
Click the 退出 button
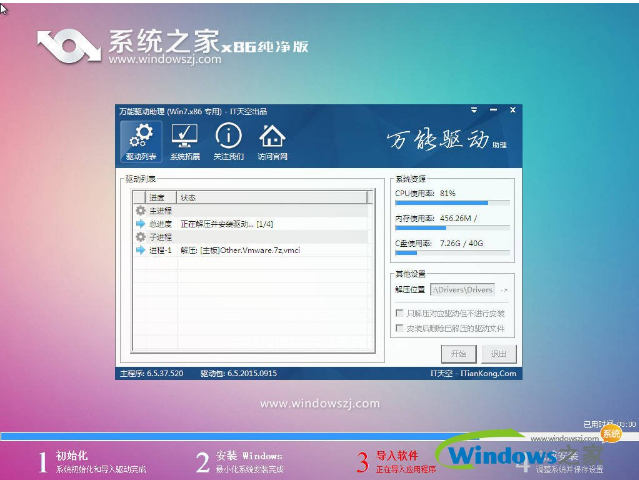pyautogui.click(x=499, y=354)
